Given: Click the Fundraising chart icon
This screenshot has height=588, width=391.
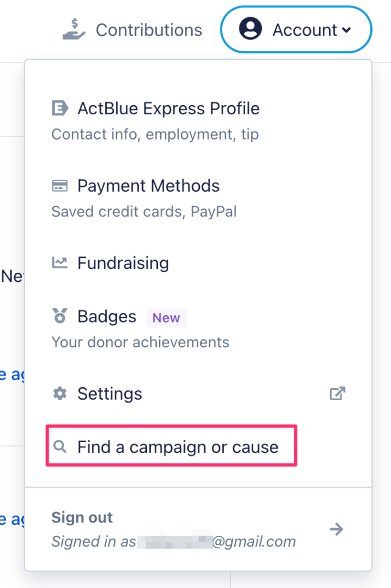Looking at the screenshot, I should tap(60, 262).
